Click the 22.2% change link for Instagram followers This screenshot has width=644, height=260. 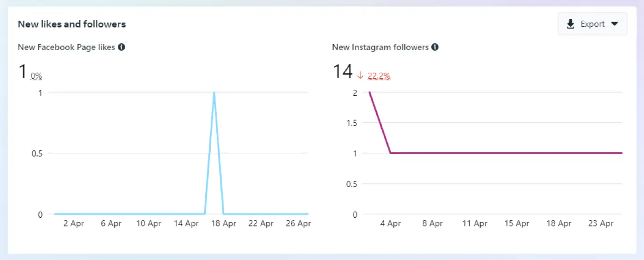click(x=379, y=76)
